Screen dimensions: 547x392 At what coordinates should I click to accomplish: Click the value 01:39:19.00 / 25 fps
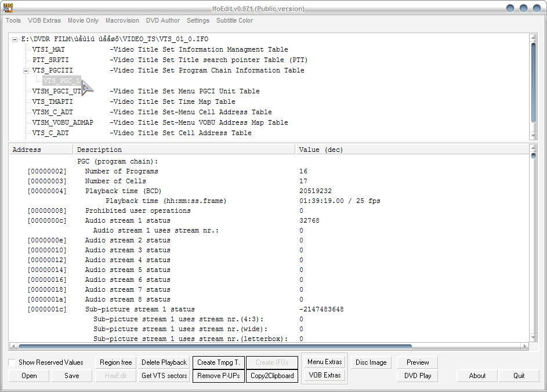(340, 201)
